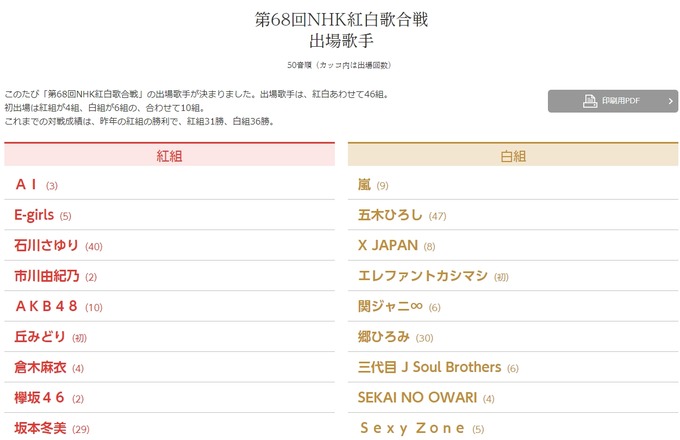Open 嵐 in the white team list
The image size is (680, 440).
pos(365,185)
